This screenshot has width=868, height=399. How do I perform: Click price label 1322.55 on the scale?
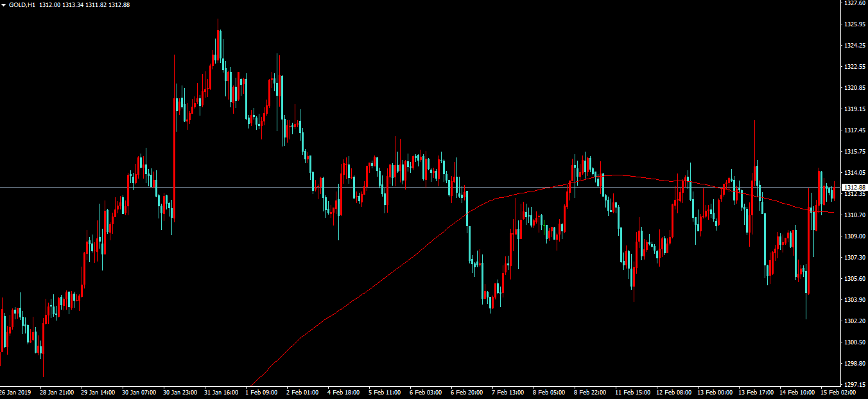[x=854, y=66]
